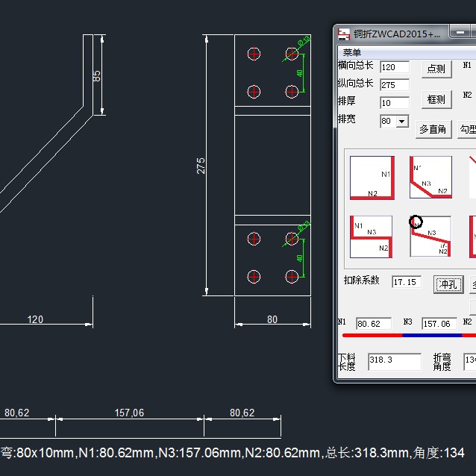The image size is (476, 476).
Task: Click the 铜折 dialog title bar app icon
Action: 344,34
